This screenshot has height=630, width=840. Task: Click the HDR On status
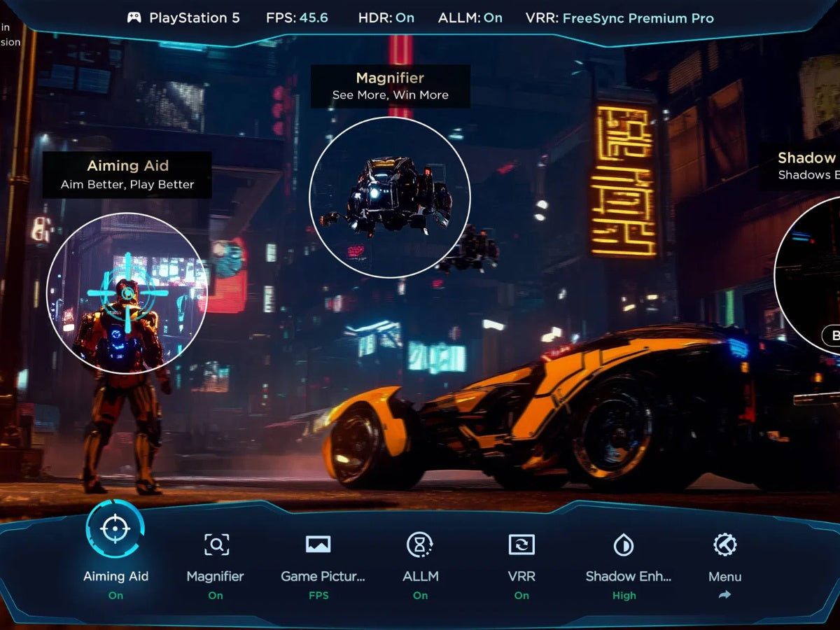[x=386, y=17]
